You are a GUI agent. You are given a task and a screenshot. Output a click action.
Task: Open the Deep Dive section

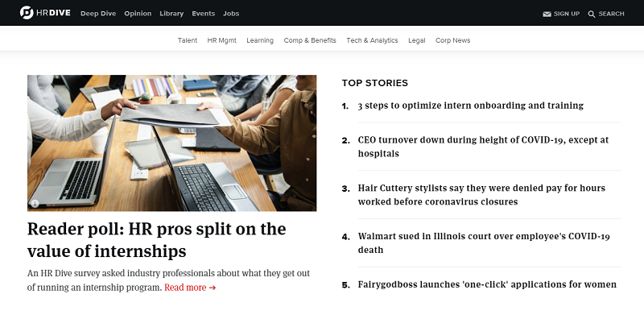pos(98,14)
